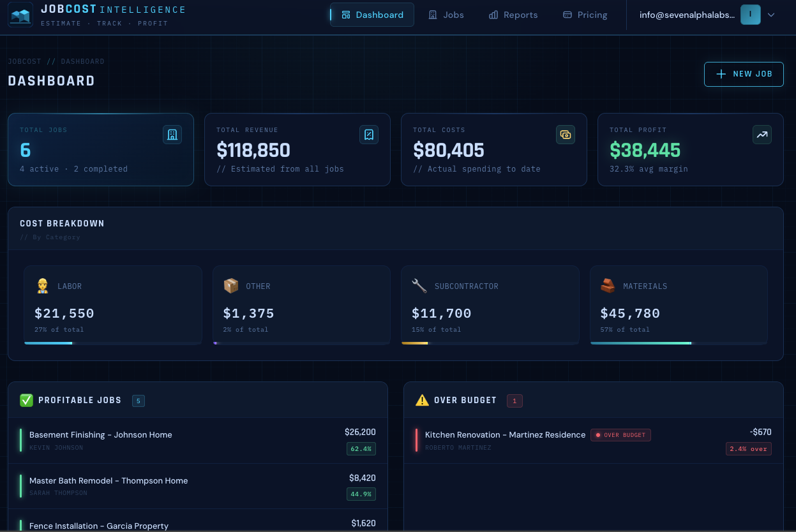Image resolution: width=796 pixels, height=532 pixels.
Task: Switch to the Reports tab
Action: tap(513, 14)
